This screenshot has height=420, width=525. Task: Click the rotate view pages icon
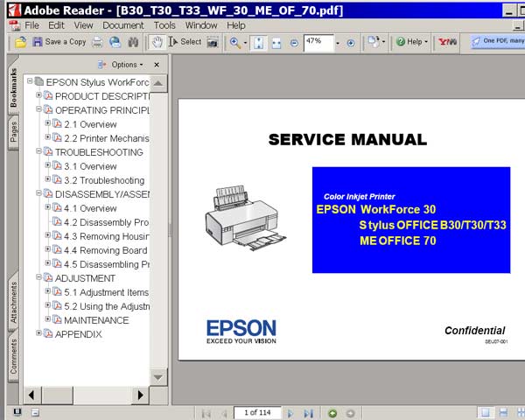[374, 42]
